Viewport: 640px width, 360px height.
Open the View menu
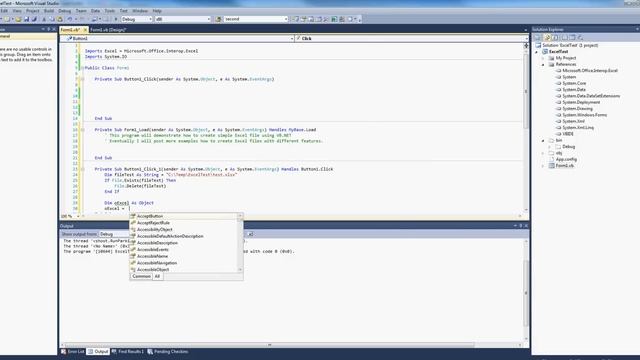(x=17, y=11)
